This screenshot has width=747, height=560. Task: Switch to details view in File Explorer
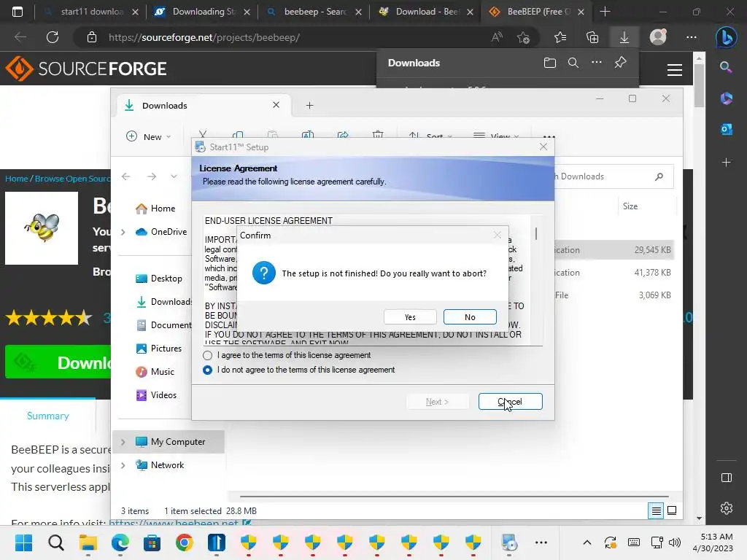click(656, 511)
